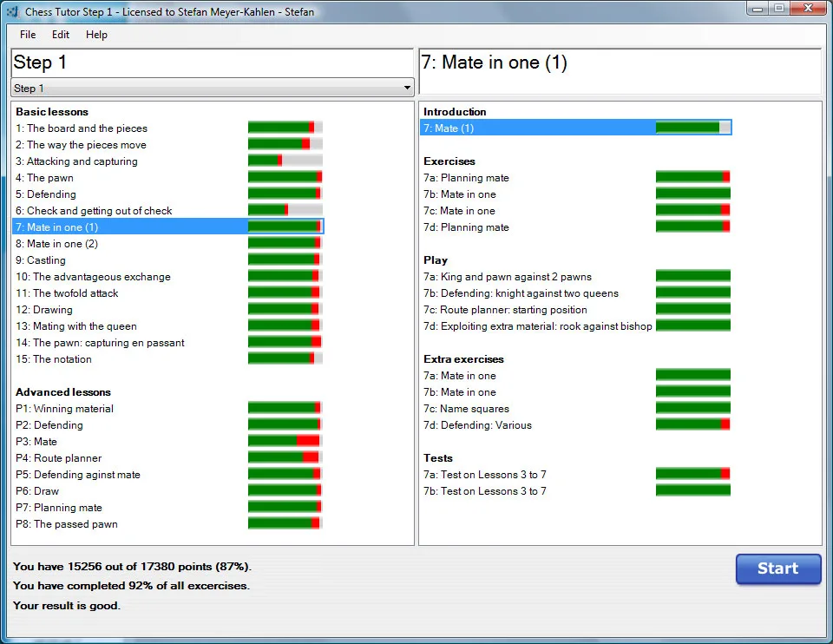Screen dimensions: 833x644
Task: Select Exercises 7c: Mate in one
Action: [460, 210]
